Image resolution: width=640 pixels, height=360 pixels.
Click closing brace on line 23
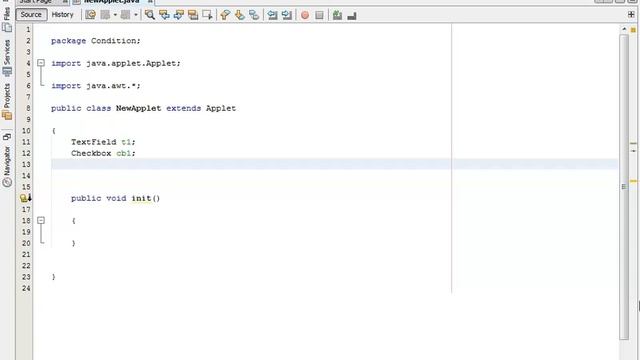tap(53, 277)
